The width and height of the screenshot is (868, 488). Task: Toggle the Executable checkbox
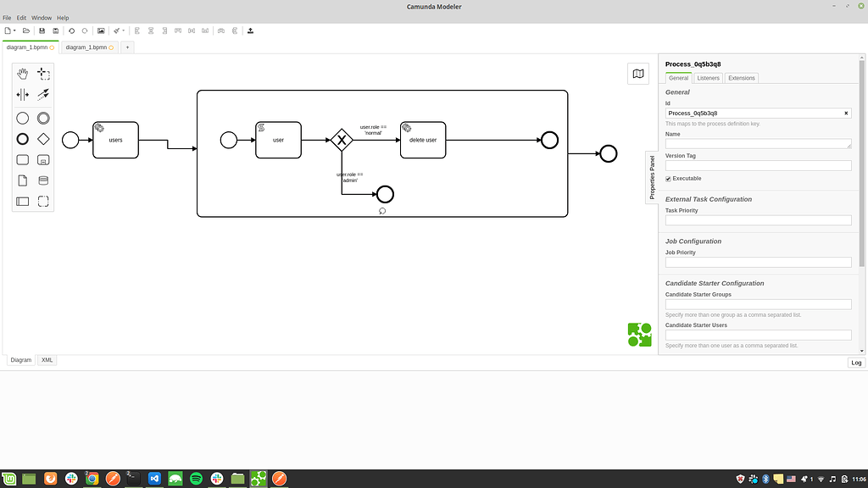(x=670, y=178)
